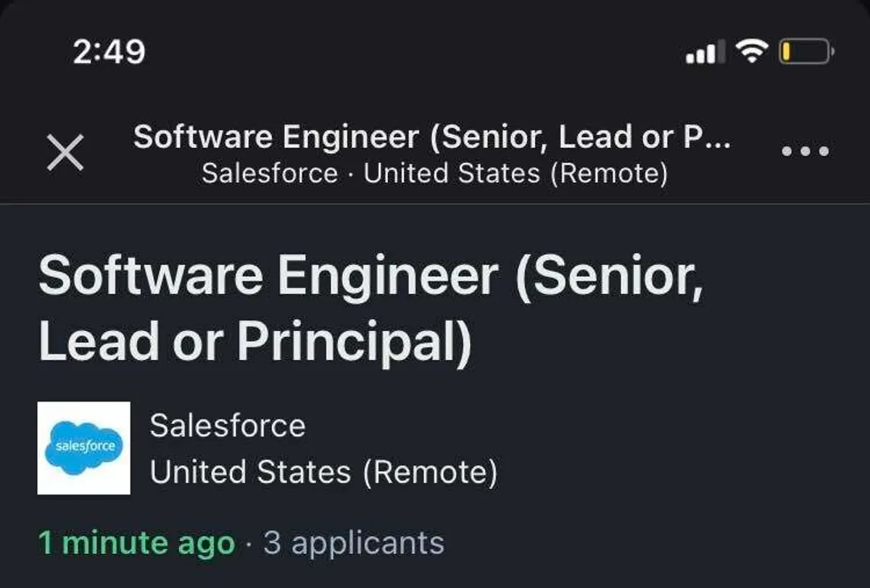
Task: Tap "United States" below the company name
Action: click(250, 473)
